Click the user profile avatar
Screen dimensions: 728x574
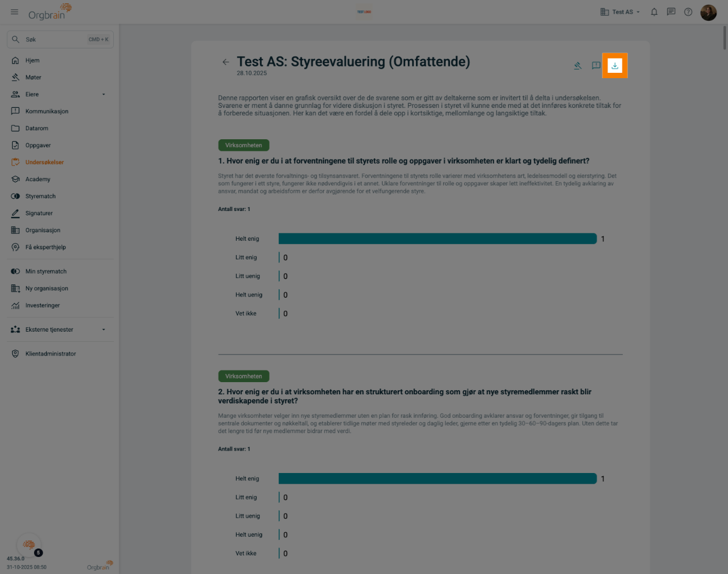point(708,12)
